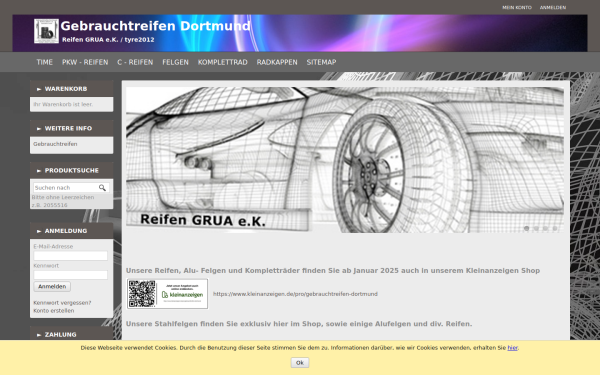Open MEIN KONTO link at top
The height and width of the screenshot is (375, 600).
(x=517, y=7)
